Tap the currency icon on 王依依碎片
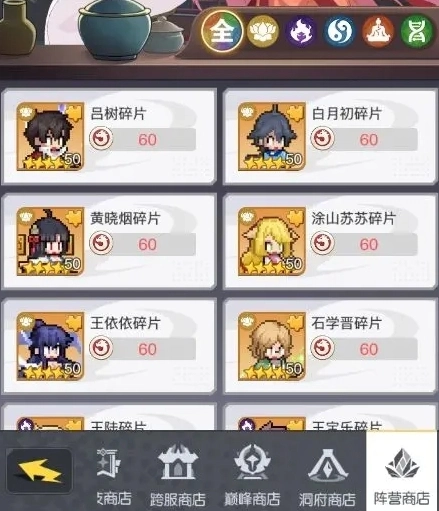439x511 pixels. pos(101,348)
